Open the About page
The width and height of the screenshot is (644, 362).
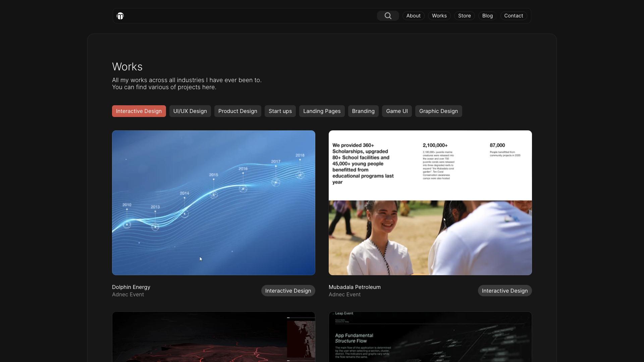(x=413, y=16)
